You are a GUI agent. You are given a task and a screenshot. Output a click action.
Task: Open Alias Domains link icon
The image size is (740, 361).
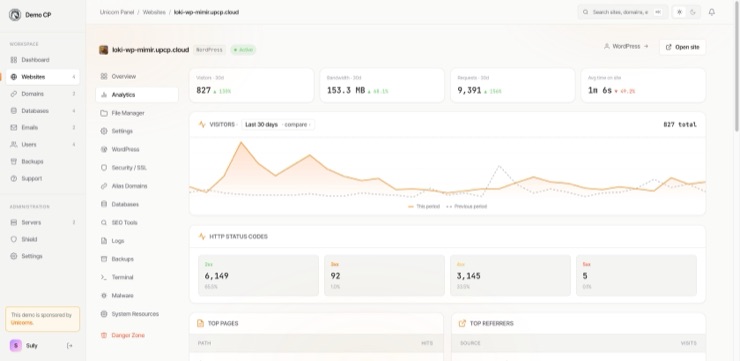click(104, 186)
